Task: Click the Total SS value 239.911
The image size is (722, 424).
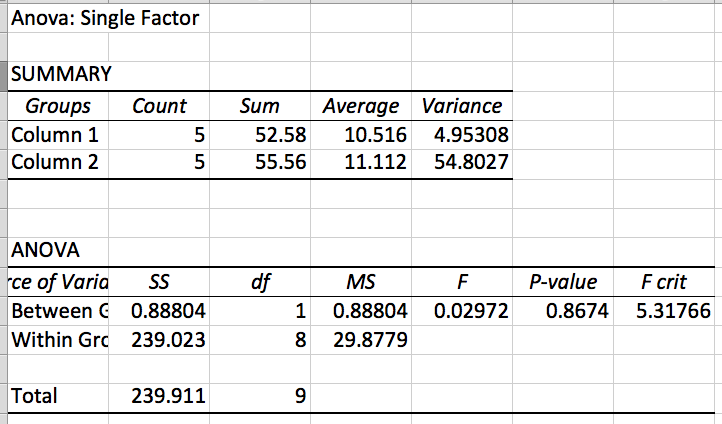Action: [169, 396]
